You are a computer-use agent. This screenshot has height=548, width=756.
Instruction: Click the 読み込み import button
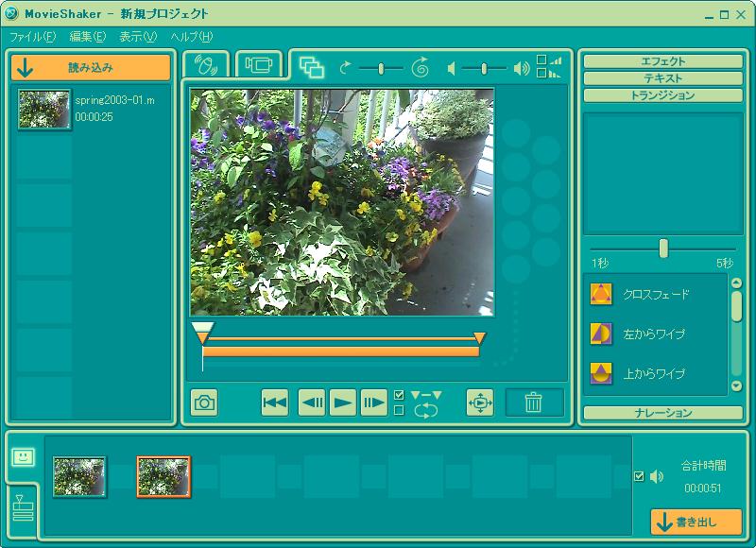[x=91, y=67]
